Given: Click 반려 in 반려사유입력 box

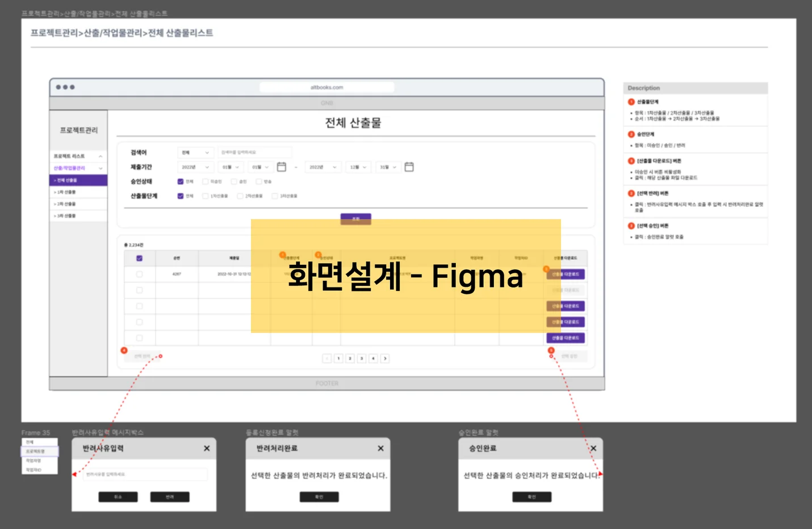Looking at the screenshot, I should pyautogui.click(x=170, y=497).
